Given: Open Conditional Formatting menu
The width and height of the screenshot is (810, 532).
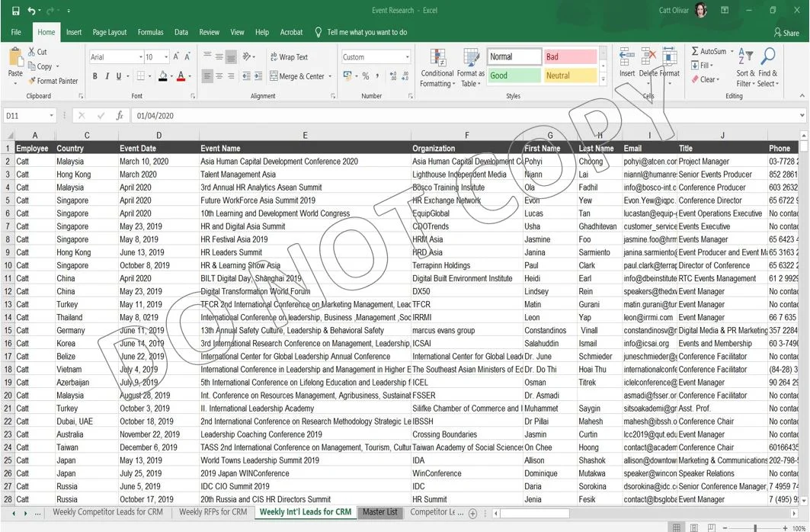Looking at the screenshot, I should (x=437, y=68).
